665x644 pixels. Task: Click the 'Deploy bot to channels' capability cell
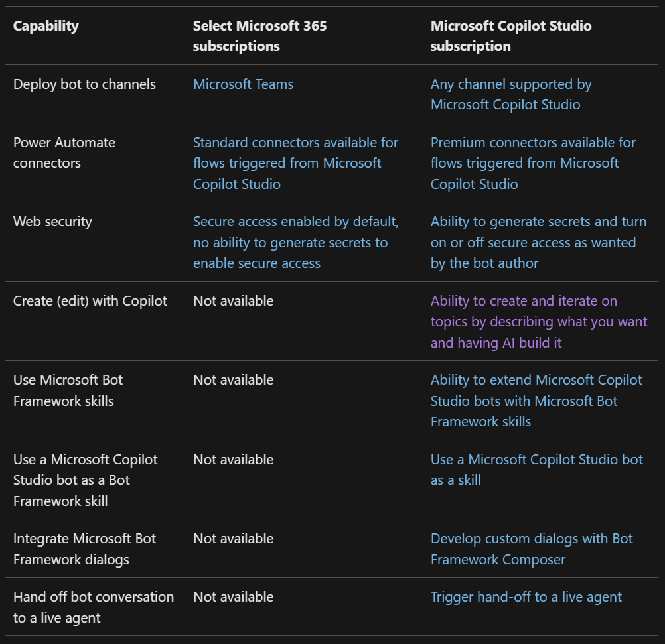[x=84, y=84]
